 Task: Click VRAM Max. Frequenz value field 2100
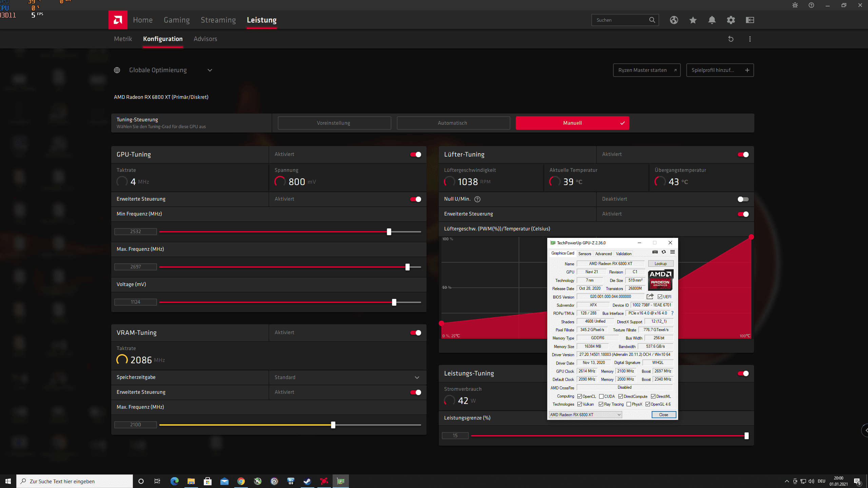[x=136, y=425]
